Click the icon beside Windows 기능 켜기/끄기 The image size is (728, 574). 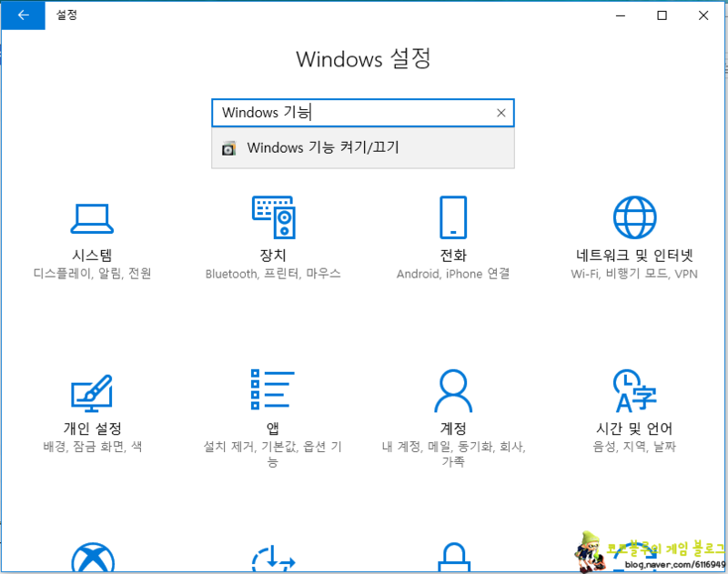228,148
